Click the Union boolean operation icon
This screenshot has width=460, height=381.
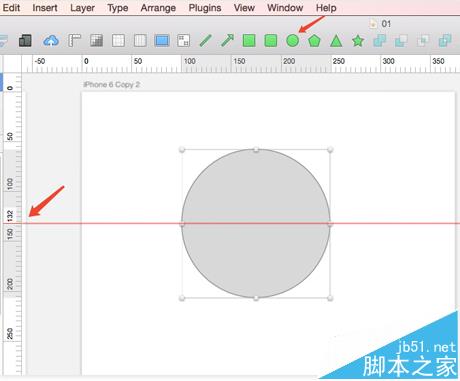click(x=380, y=41)
